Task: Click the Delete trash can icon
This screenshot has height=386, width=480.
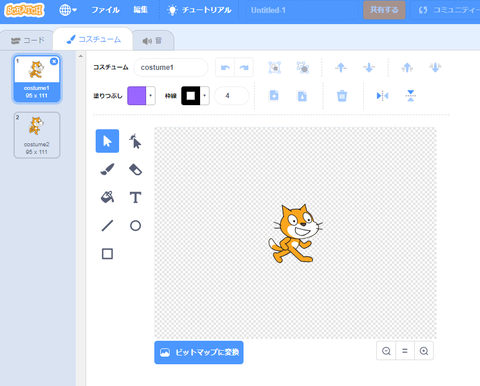Action: [342, 96]
